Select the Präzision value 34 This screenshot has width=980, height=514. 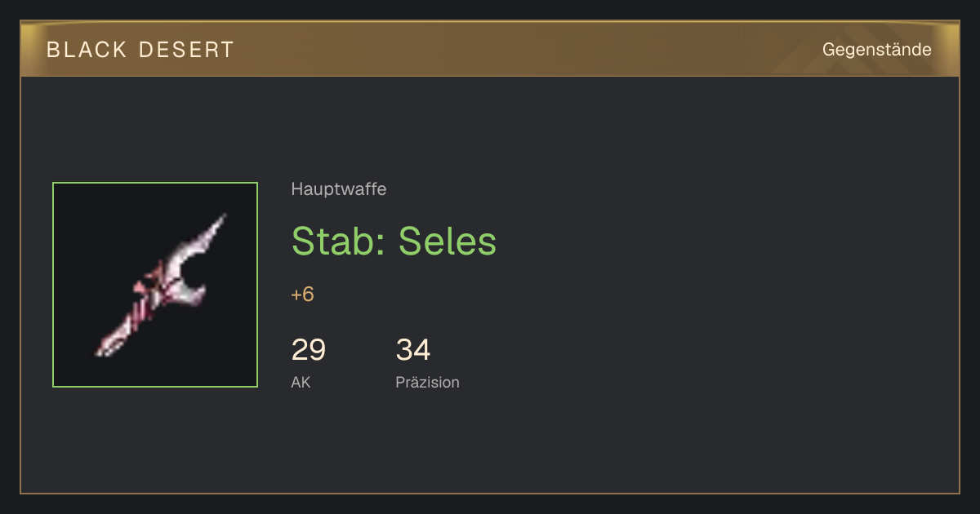[413, 350]
